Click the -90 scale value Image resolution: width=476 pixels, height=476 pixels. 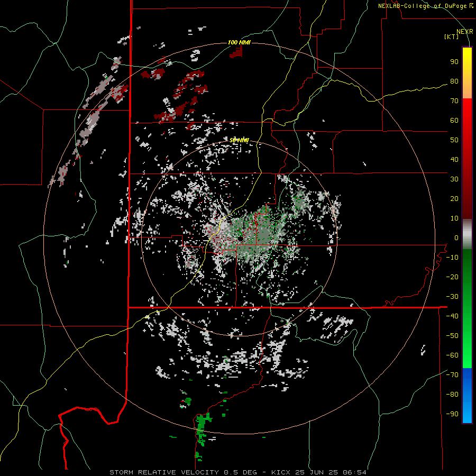click(x=452, y=414)
